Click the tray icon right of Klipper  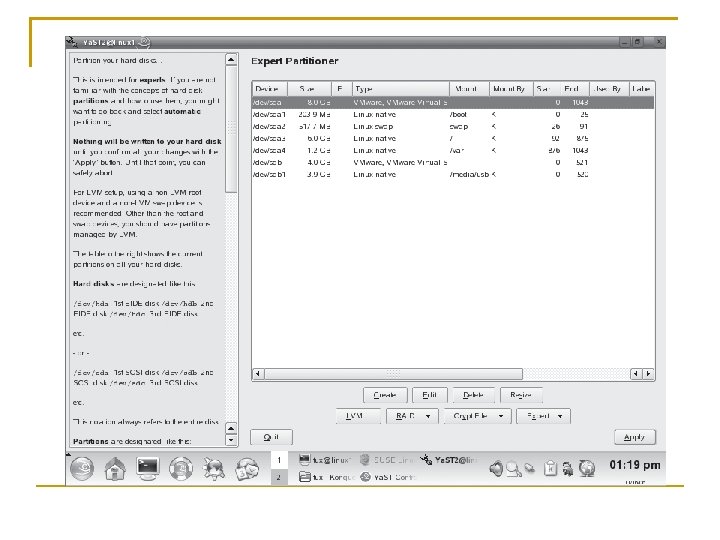point(568,468)
